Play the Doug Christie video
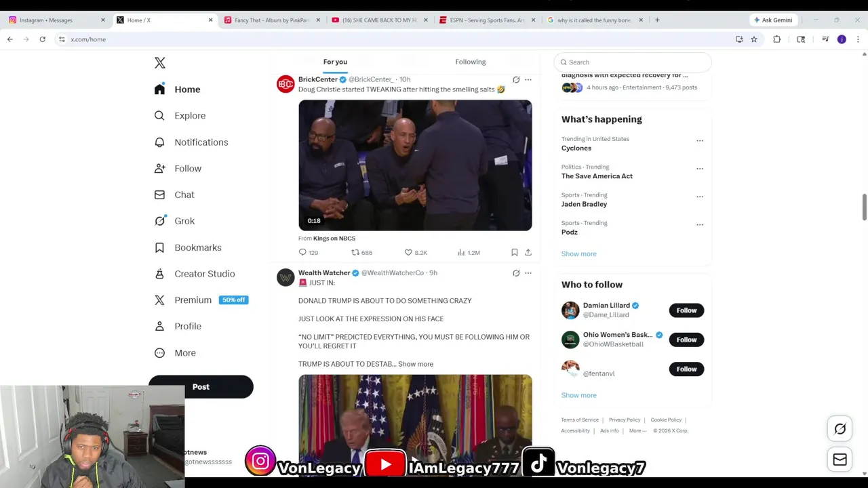 (415, 165)
